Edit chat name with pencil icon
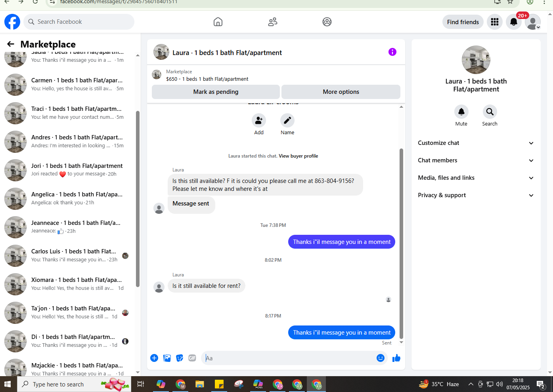Image resolution: width=553 pixels, height=392 pixels. coord(287,120)
